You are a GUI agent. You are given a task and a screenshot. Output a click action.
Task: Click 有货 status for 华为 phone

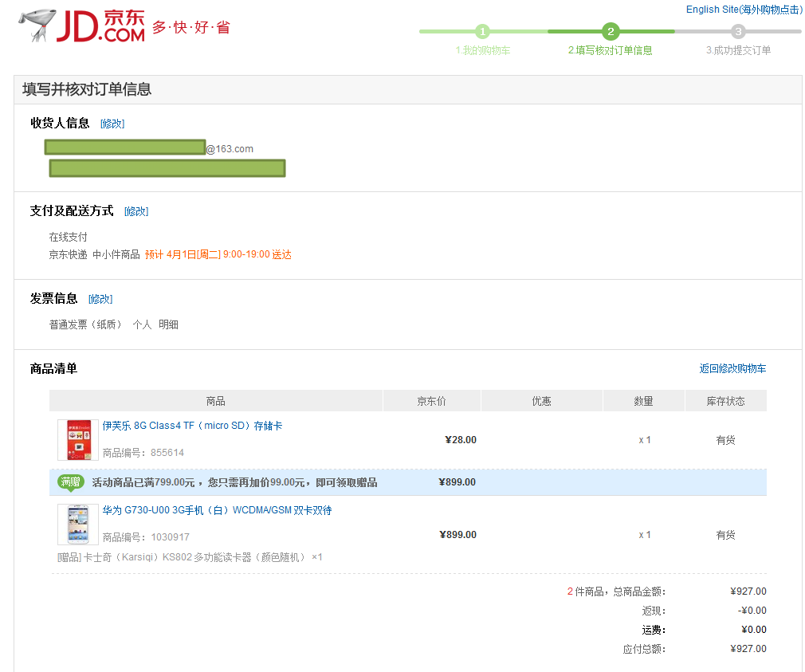726,535
